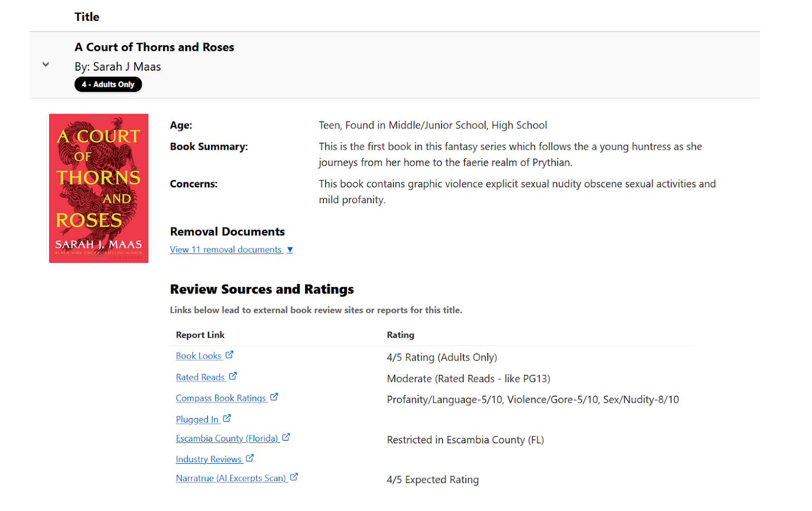Click external link icon next to Book Looks
Screen dimensions: 812x511
(229, 355)
